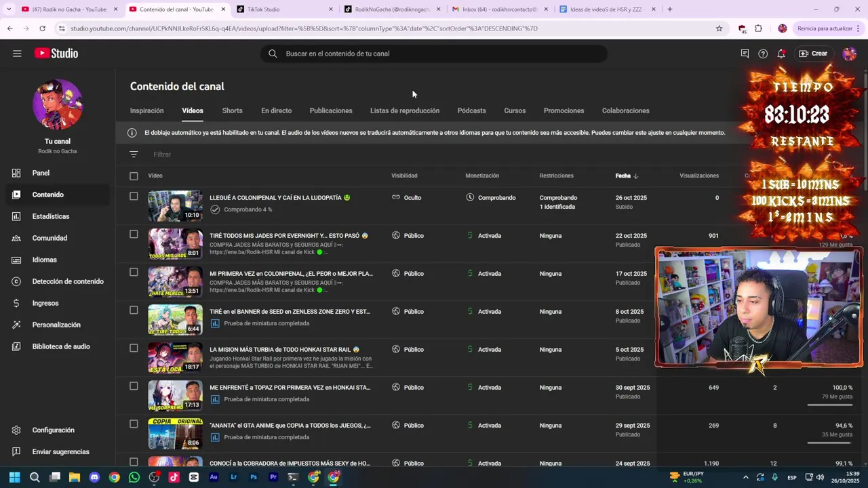Viewport: 868px width, 488px height.
Task: Sort by the Fecha column arrow
Action: (x=635, y=176)
